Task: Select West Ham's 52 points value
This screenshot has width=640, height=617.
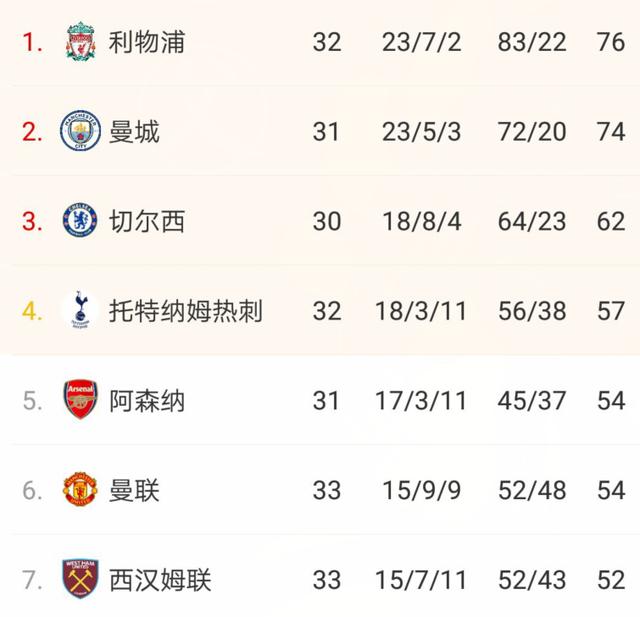Action: (x=611, y=580)
